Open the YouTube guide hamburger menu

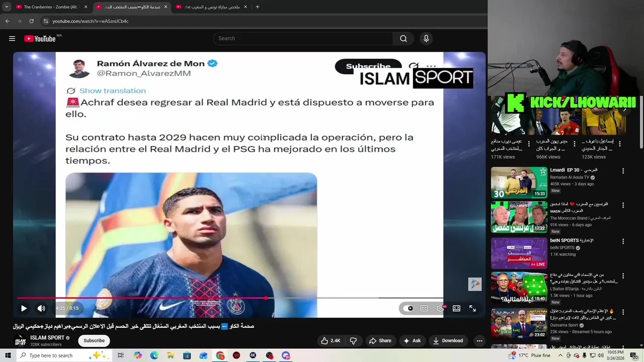coord(12,39)
